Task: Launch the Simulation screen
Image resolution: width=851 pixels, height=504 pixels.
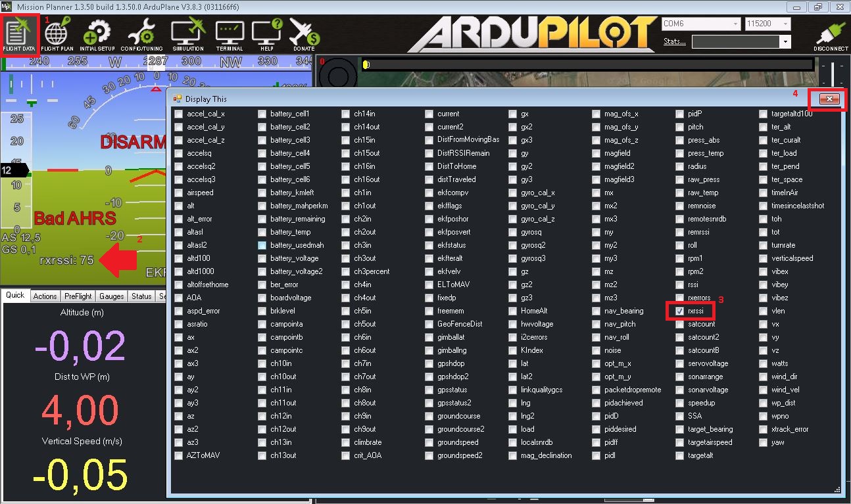Action: [x=188, y=34]
